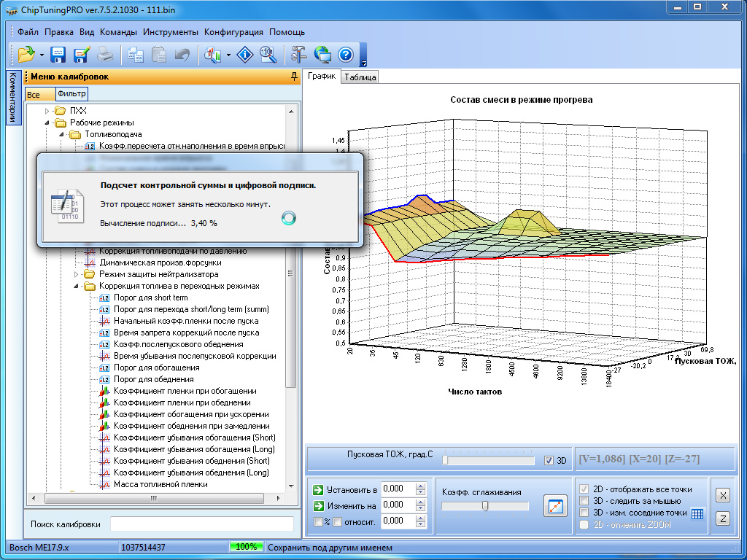
Task: Click the Help question mark icon
Action: [346, 54]
